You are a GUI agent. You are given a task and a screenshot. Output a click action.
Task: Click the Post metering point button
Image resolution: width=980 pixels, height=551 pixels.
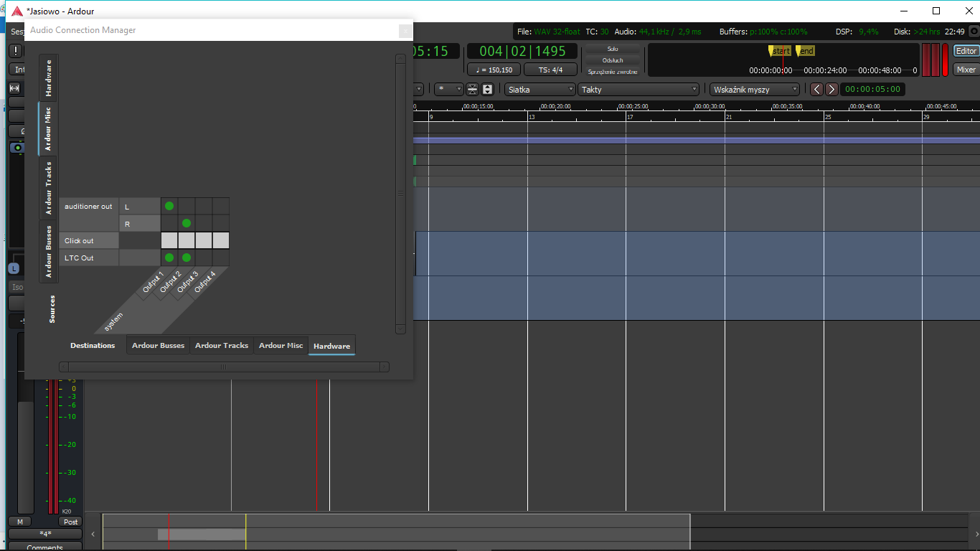click(70, 522)
